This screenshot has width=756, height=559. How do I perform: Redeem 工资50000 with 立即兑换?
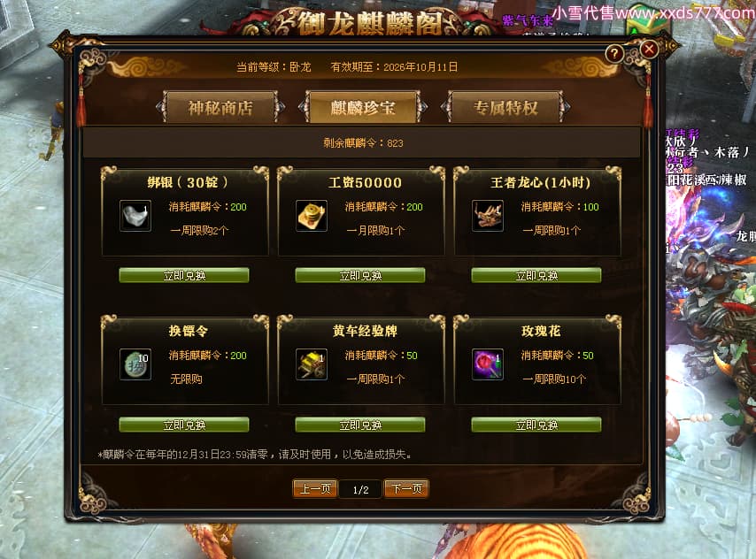(360, 275)
